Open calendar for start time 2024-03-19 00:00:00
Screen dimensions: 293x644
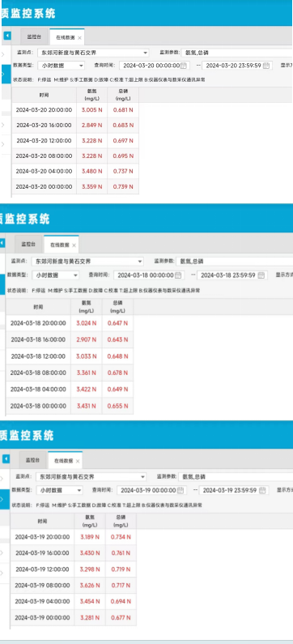tap(180, 490)
